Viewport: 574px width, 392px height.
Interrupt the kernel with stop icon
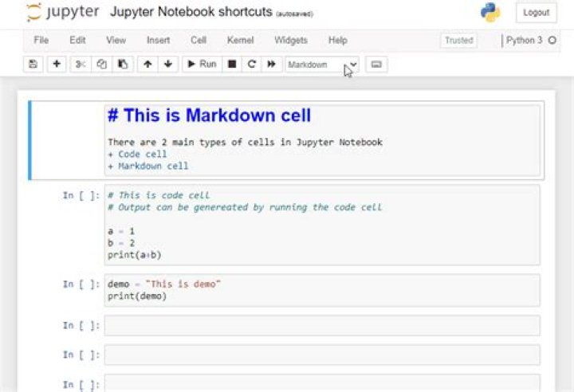232,65
